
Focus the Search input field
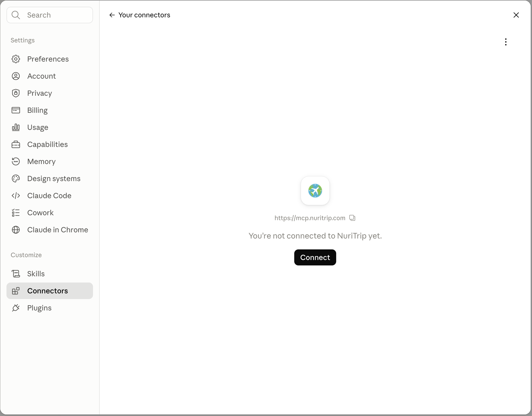pyautogui.click(x=50, y=15)
